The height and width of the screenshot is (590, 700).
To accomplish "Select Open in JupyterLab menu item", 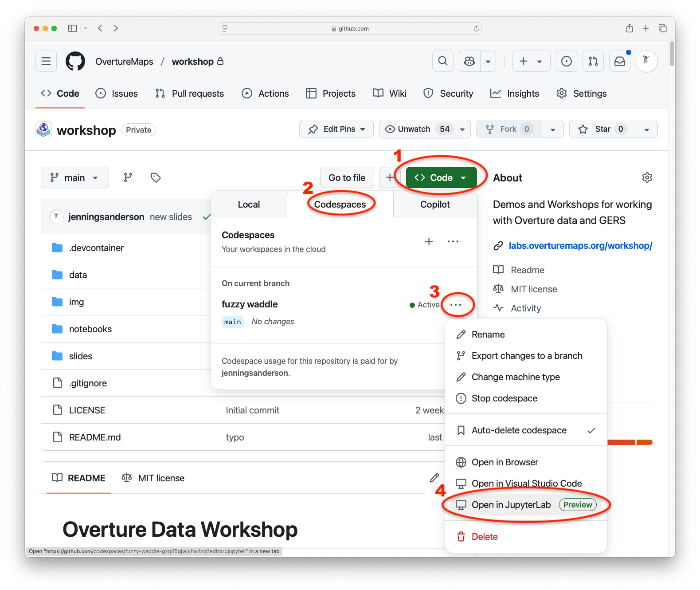I will point(526,505).
